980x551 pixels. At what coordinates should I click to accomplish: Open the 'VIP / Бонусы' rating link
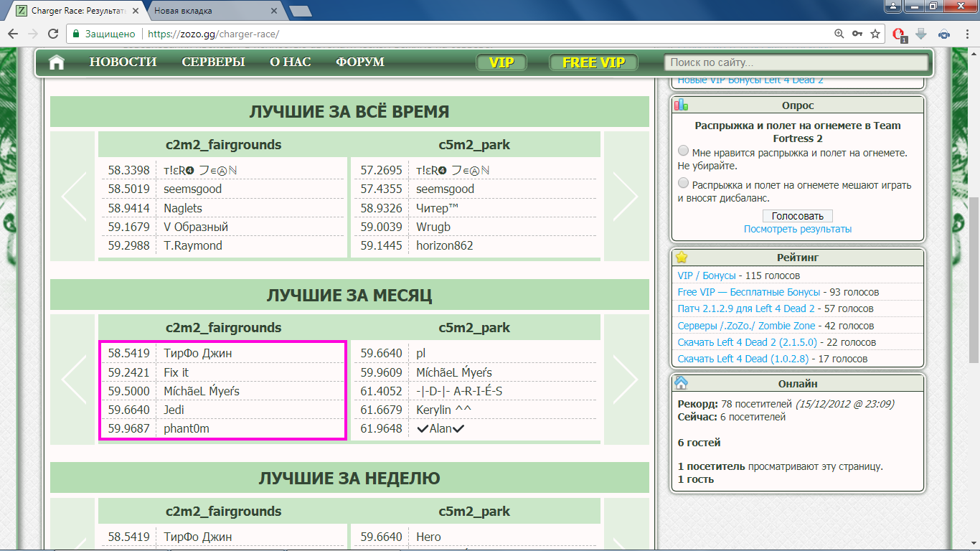[x=707, y=275]
